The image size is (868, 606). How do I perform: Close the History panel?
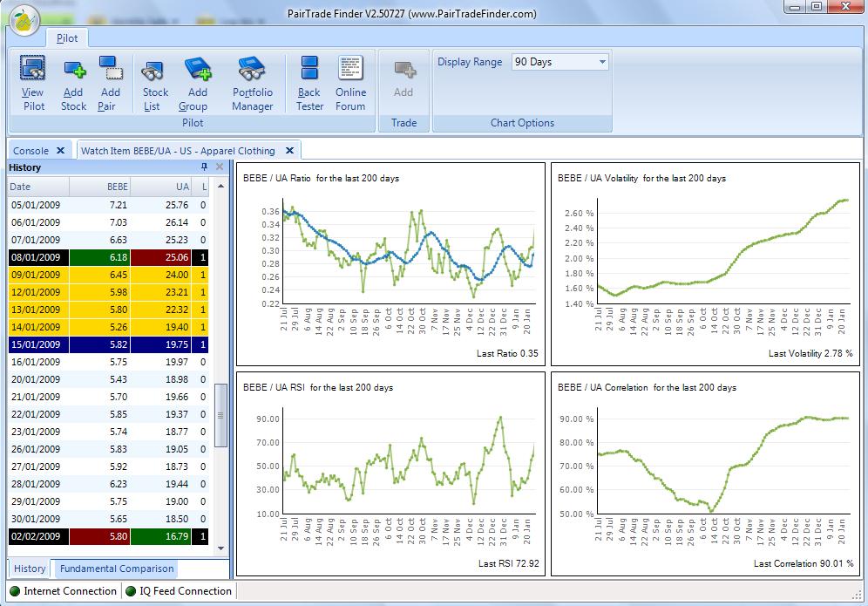click(220, 167)
